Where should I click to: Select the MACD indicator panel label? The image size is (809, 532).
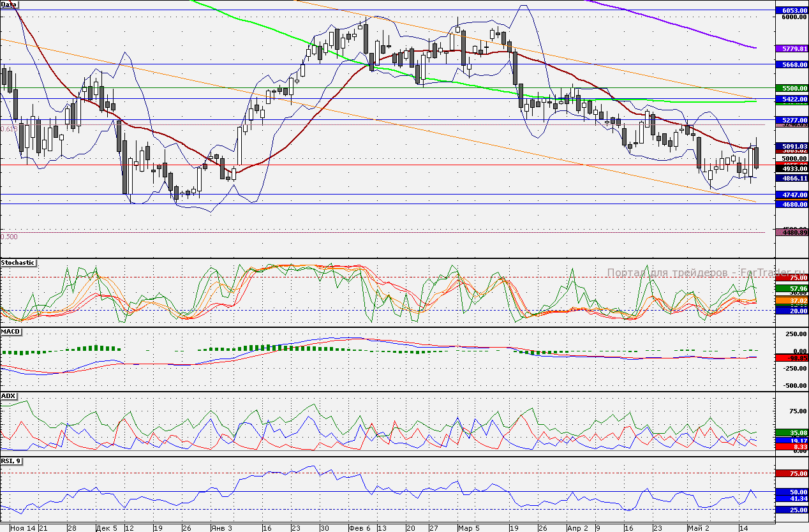(x=11, y=332)
